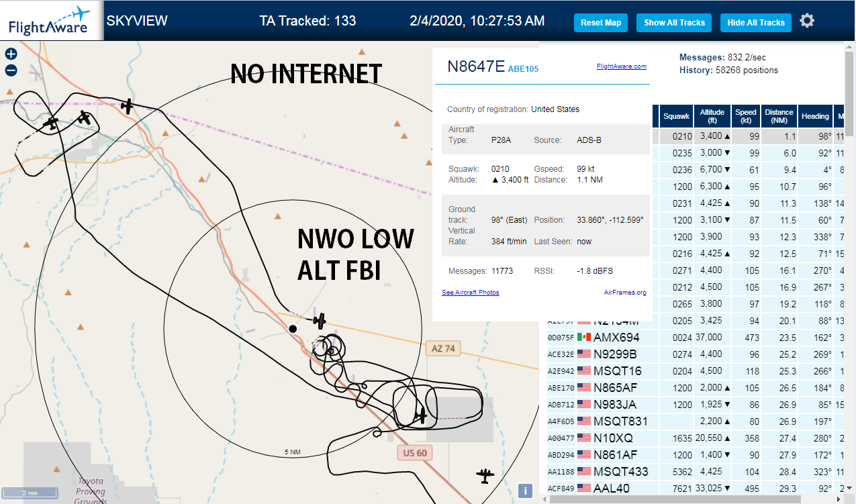Image resolution: width=856 pixels, height=504 pixels.
Task: Open the AirFrames.org link
Action: click(x=625, y=293)
